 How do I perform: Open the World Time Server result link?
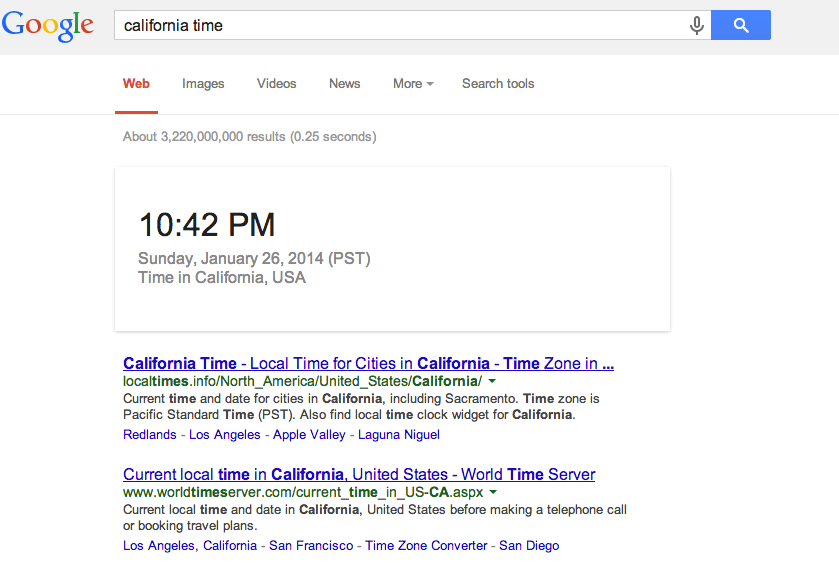[x=359, y=474]
